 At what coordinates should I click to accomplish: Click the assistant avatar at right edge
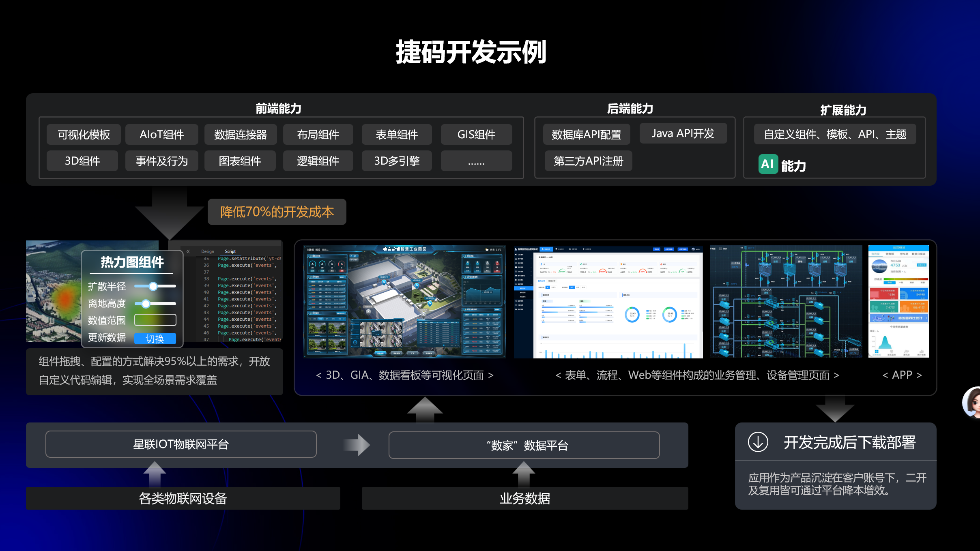(x=973, y=402)
